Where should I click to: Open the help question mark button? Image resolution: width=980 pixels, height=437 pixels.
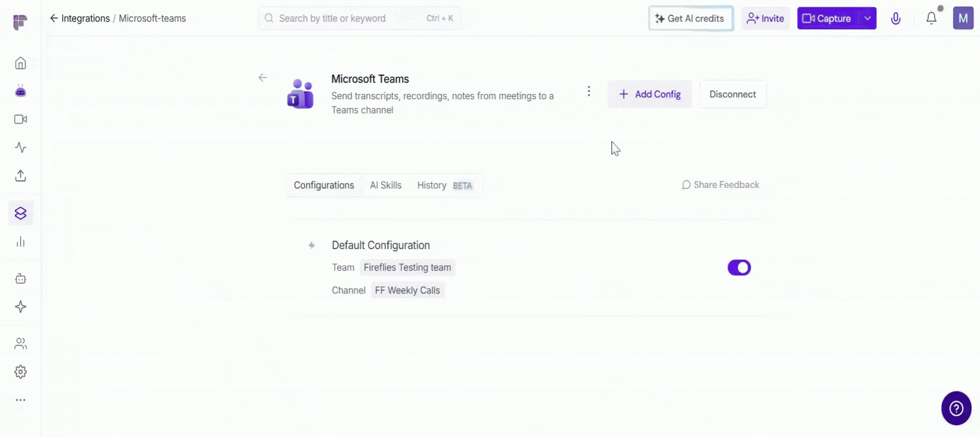956,408
